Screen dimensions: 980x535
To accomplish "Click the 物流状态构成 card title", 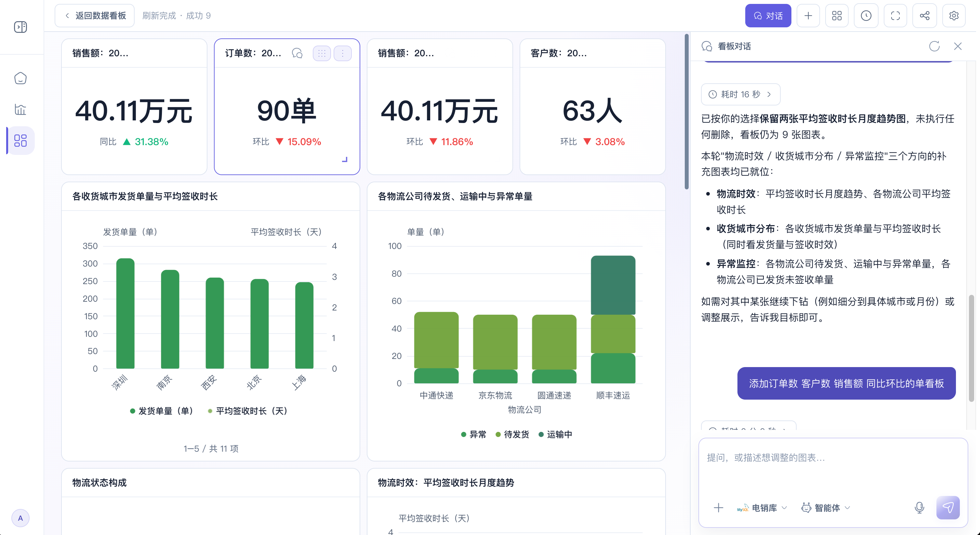I will pyautogui.click(x=99, y=483).
